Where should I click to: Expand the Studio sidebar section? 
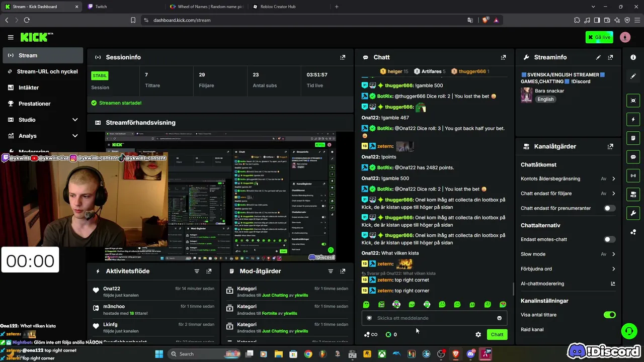click(75, 120)
